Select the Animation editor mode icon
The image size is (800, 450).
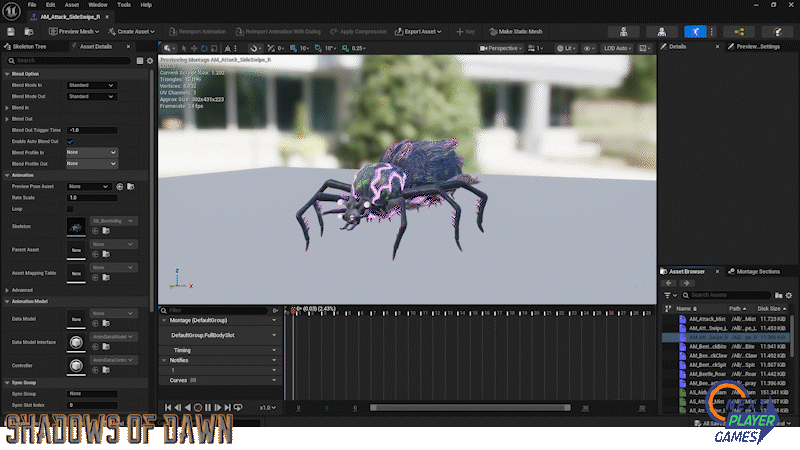pyautogui.click(x=695, y=32)
